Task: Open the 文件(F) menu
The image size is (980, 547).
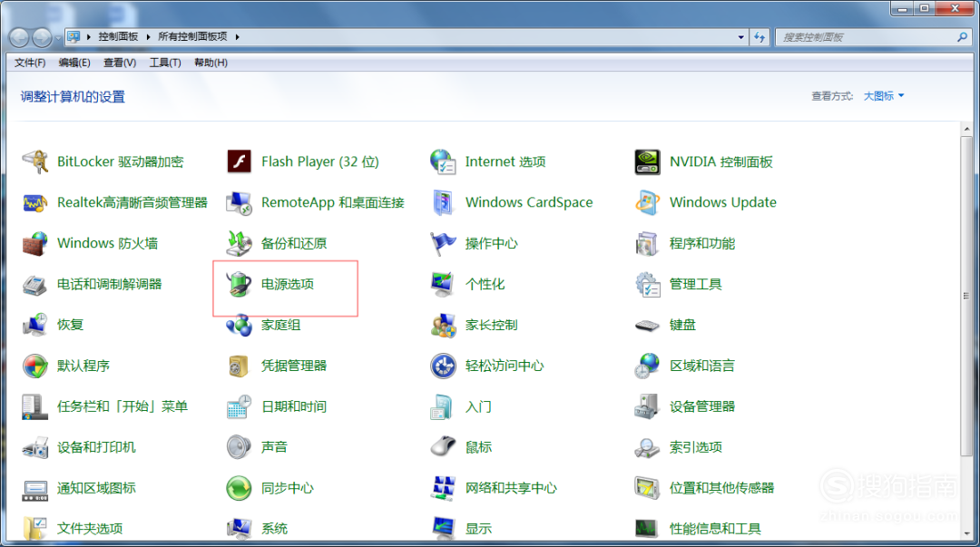Action: pyautogui.click(x=30, y=63)
